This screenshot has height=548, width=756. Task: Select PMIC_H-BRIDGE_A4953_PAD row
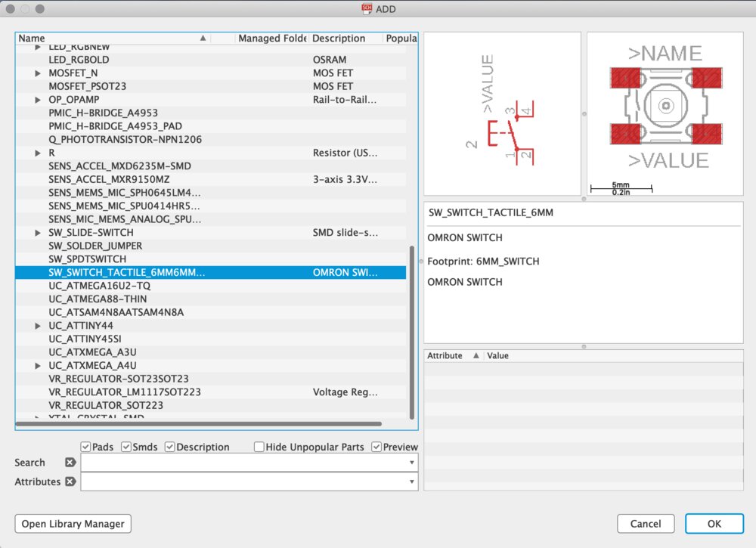point(211,126)
